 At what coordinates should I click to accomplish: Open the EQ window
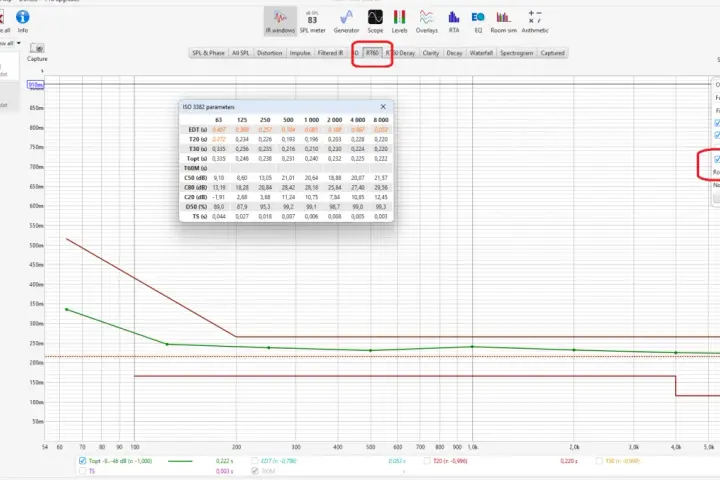click(478, 21)
